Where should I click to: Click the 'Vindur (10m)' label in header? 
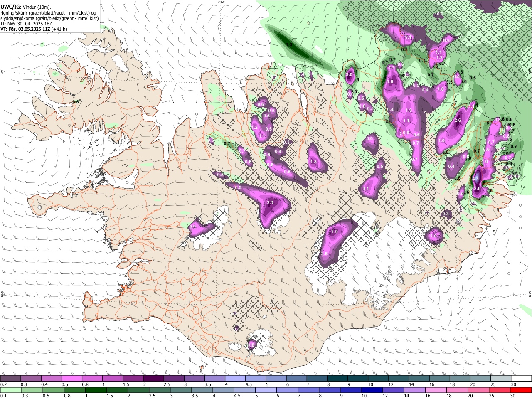tap(37, 7)
